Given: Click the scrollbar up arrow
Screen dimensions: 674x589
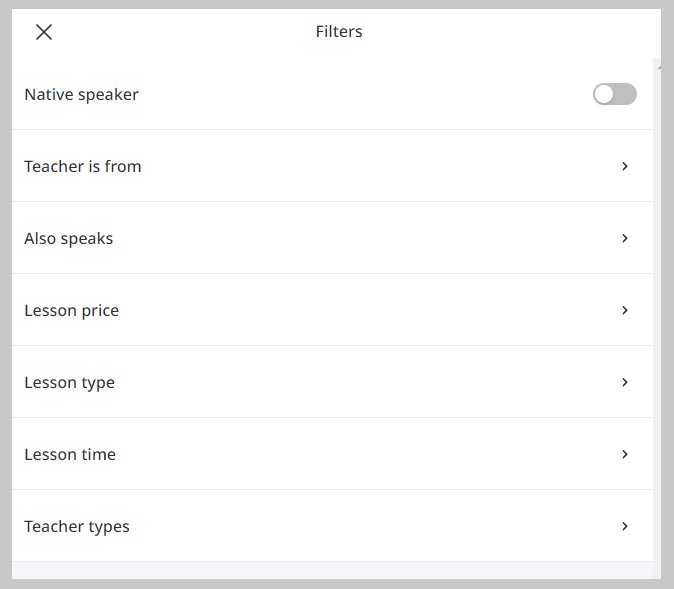Looking at the screenshot, I should [658, 66].
